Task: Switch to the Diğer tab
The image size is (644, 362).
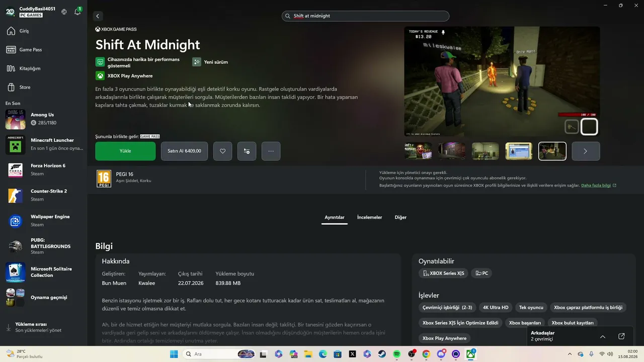Action: coord(400,217)
